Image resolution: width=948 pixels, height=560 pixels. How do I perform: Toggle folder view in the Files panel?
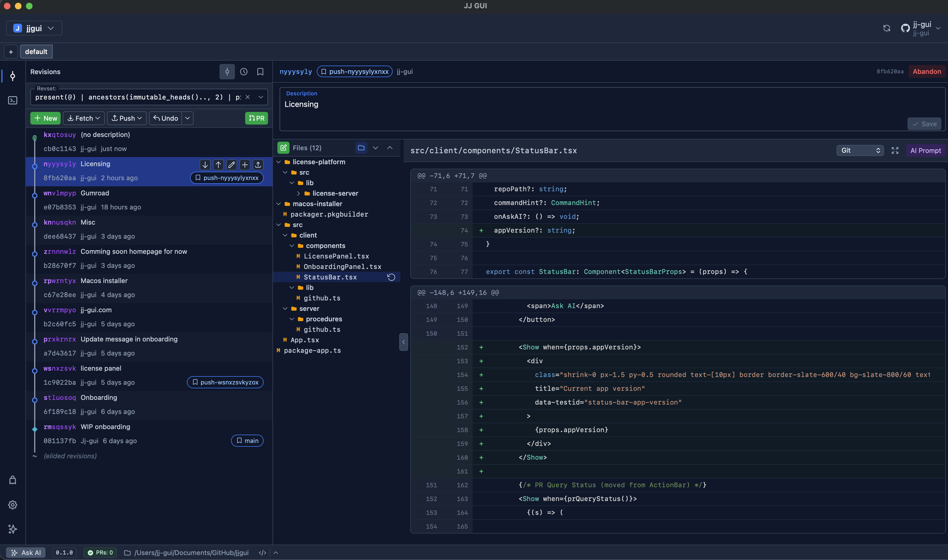point(361,147)
